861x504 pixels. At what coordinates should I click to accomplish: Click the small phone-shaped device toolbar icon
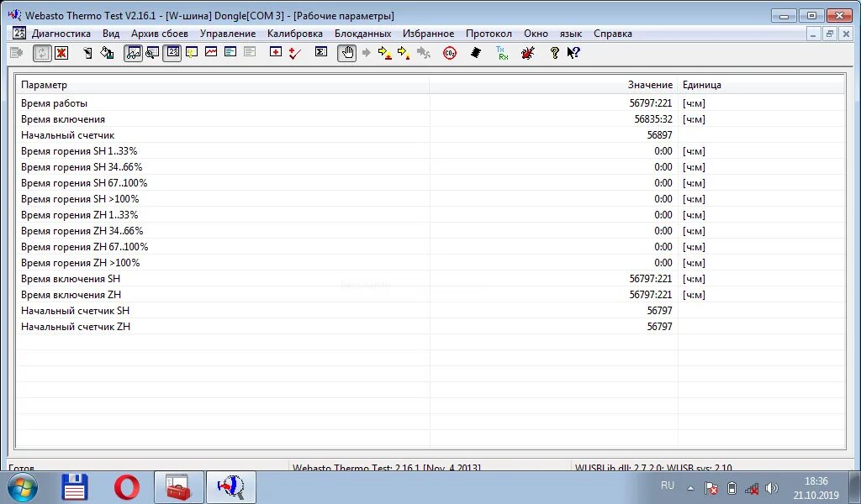(x=87, y=53)
